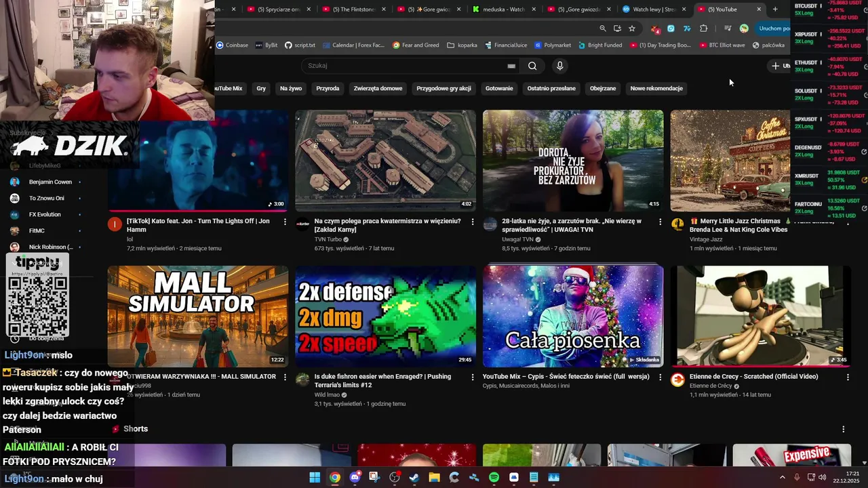The width and height of the screenshot is (868, 488).
Task: Bookmark this page with the star icon
Action: (x=632, y=28)
